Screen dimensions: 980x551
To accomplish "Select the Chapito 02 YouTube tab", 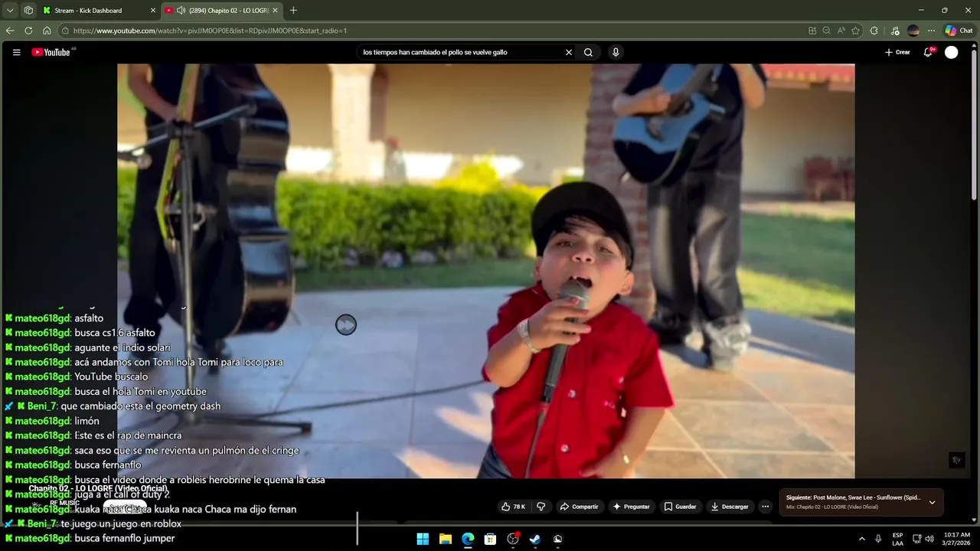I will [229, 11].
